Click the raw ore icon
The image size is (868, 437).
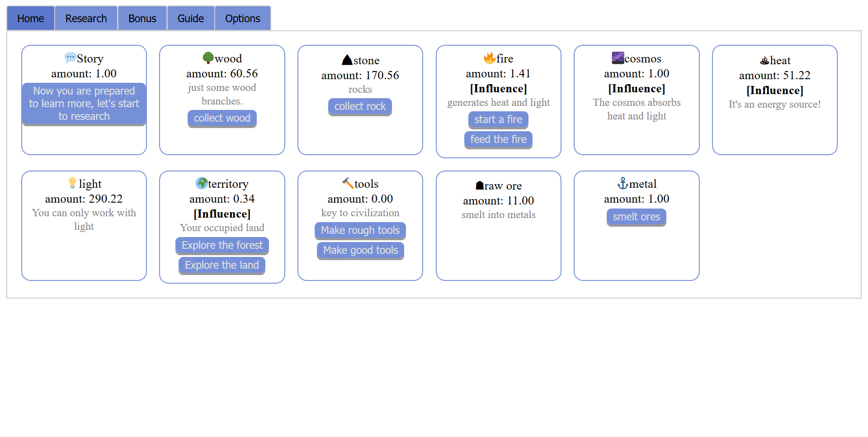[480, 185]
